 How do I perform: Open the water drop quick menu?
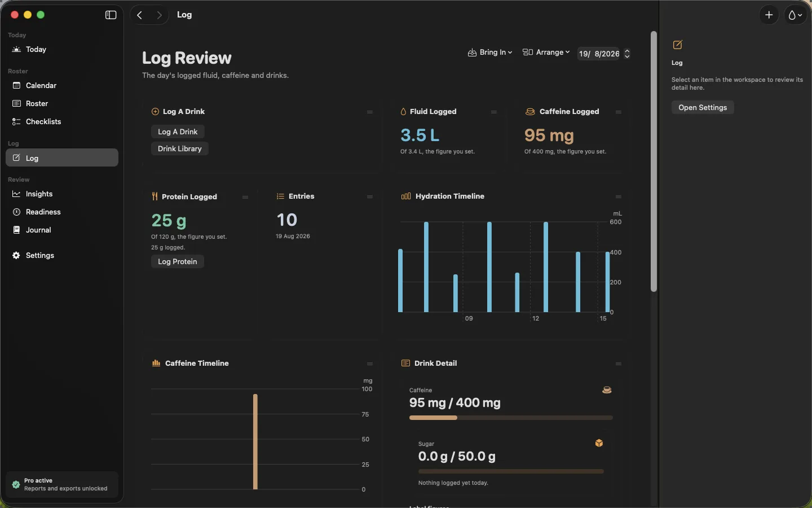click(795, 15)
